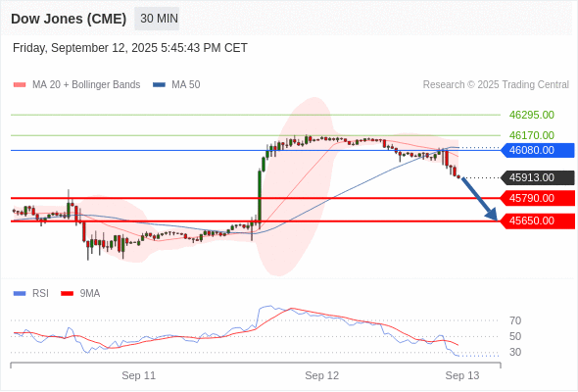
Task: Select the 46295.00 resistance price label
Action: [532, 115]
